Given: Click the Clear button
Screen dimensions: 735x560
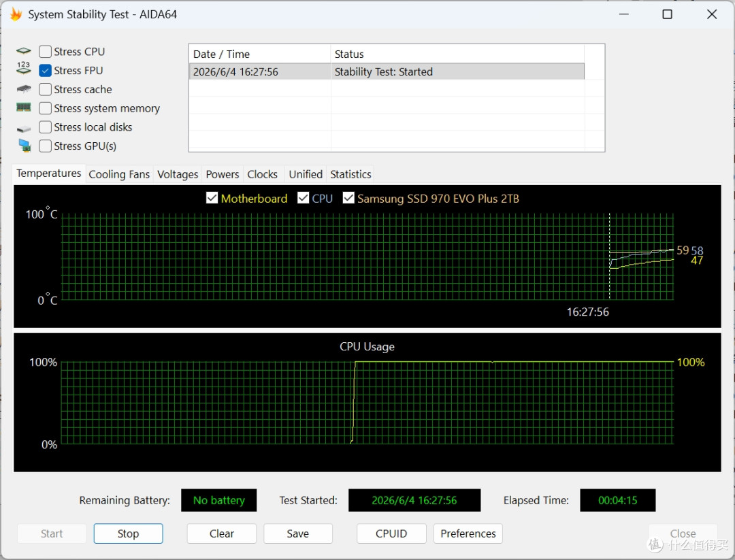Looking at the screenshot, I should (222, 533).
